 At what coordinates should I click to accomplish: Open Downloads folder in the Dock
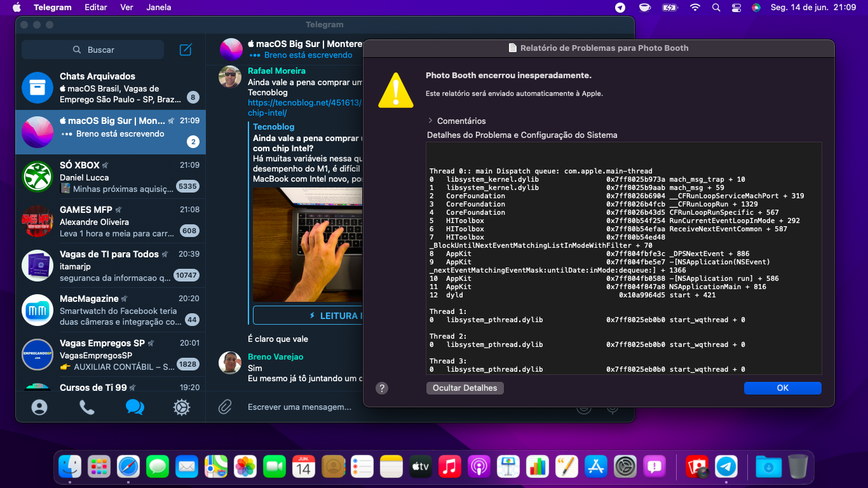coord(768,467)
